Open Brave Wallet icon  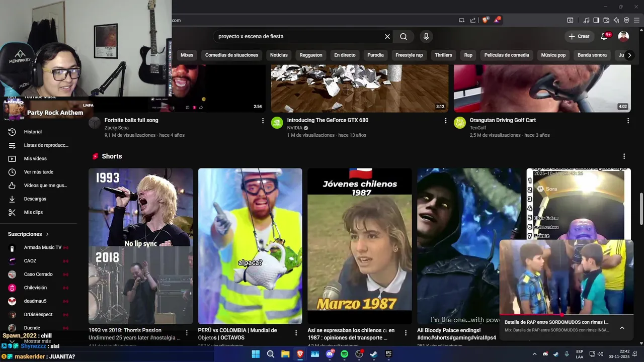[606, 20]
